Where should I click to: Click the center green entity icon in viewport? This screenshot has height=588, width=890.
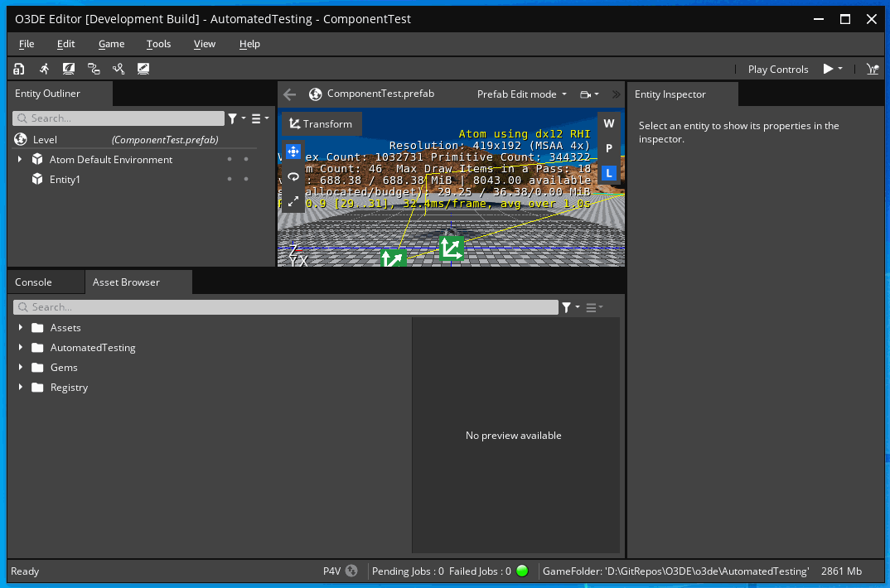(452, 248)
